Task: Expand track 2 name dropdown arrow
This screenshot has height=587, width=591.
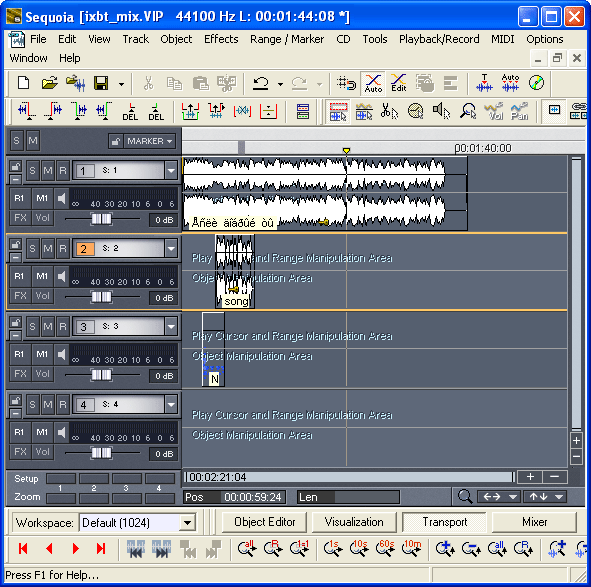Action: (x=171, y=248)
